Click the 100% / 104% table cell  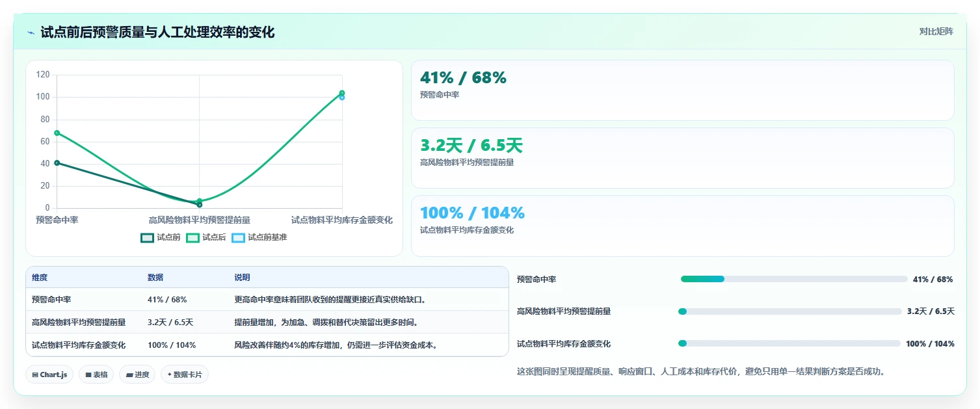pyautogui.click(x=172, y=345)
